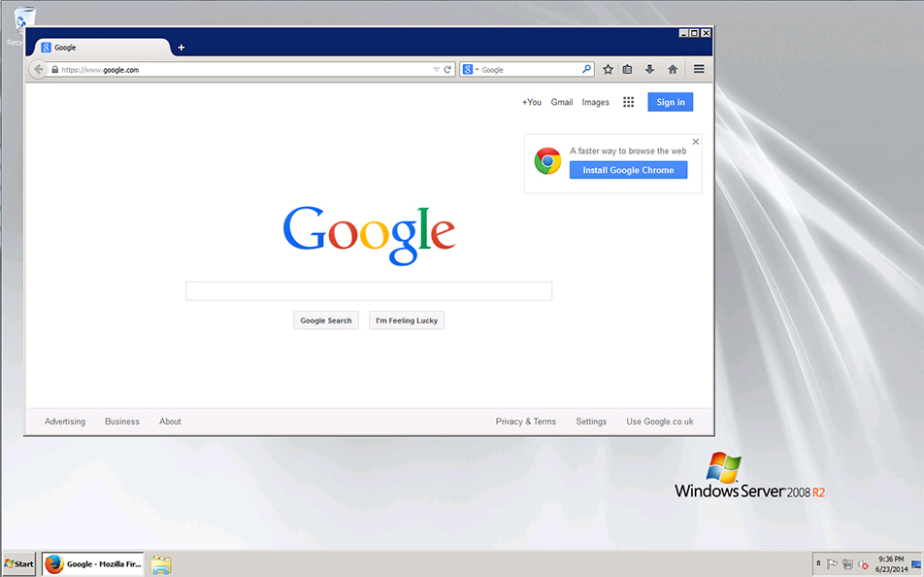Open the Gmail menu link

click(561, 101)
